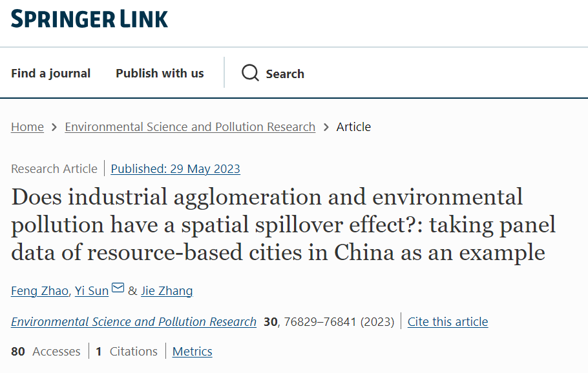Open author Feng Zhao's details

click(39, 291)
